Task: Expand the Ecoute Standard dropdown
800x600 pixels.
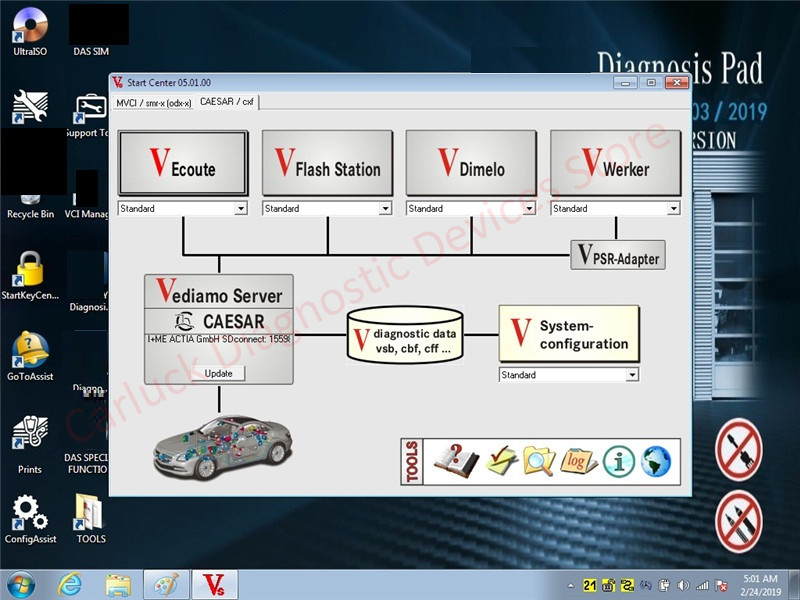Action: [x=241, y=208]
